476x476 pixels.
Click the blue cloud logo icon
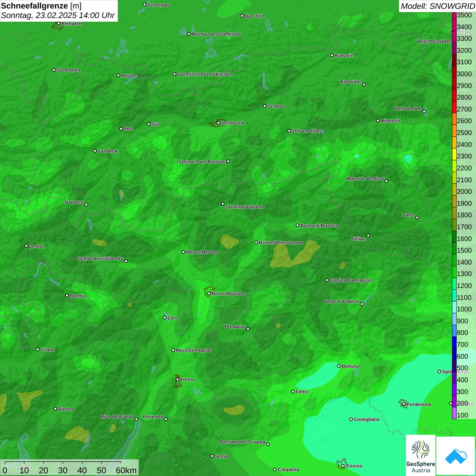[x=456, y=456]
